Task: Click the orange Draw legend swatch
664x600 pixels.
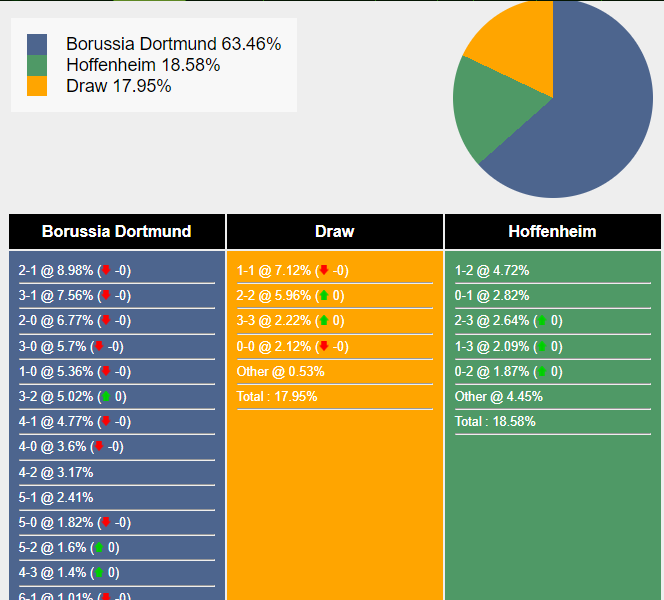Action: click(x=37, y=86)
